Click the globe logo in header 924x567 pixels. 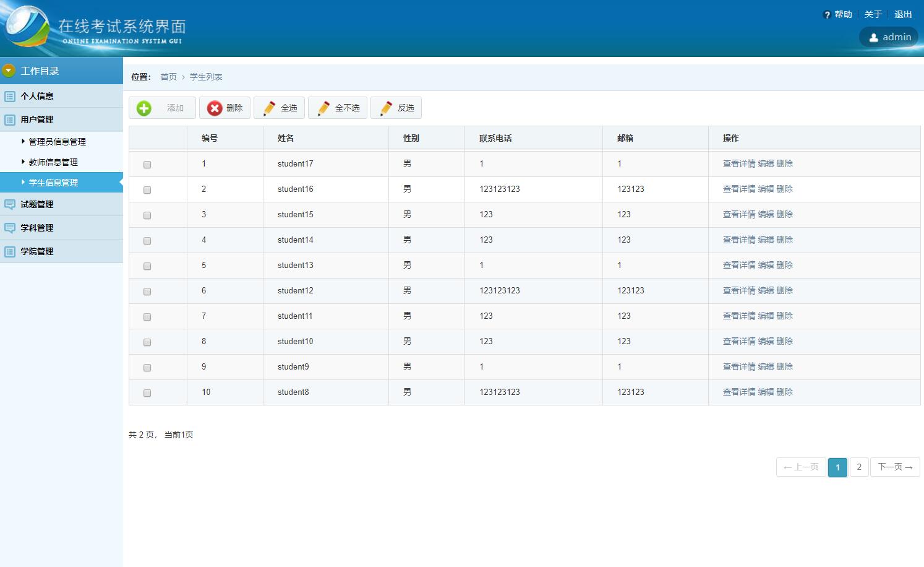coord(26,27)
